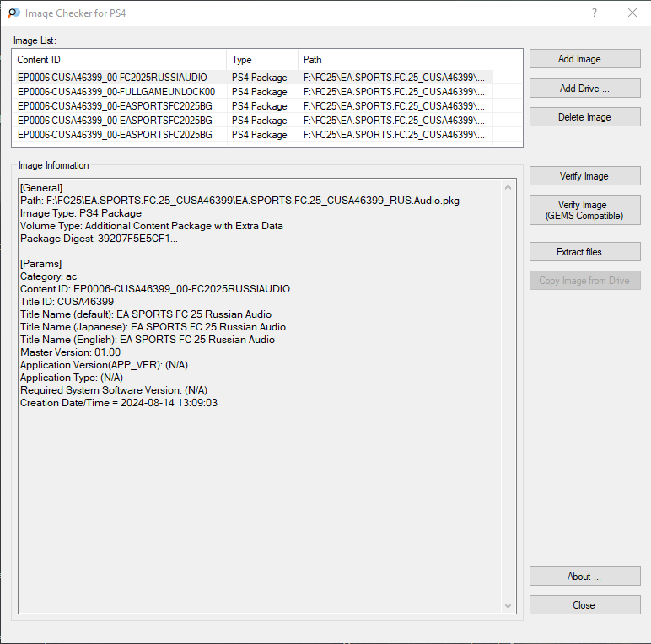Click the scroll-down arrow in Image Information
The width and height of the screenshot is (651, 644).
click(508, 606)
